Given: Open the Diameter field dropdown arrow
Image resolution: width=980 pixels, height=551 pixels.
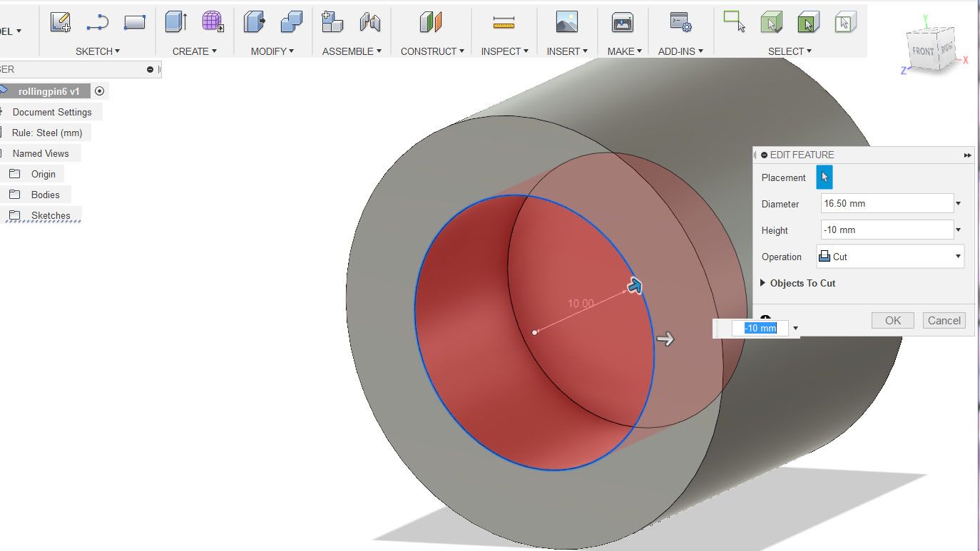Looking at the screenshot, I should [958, 204].
